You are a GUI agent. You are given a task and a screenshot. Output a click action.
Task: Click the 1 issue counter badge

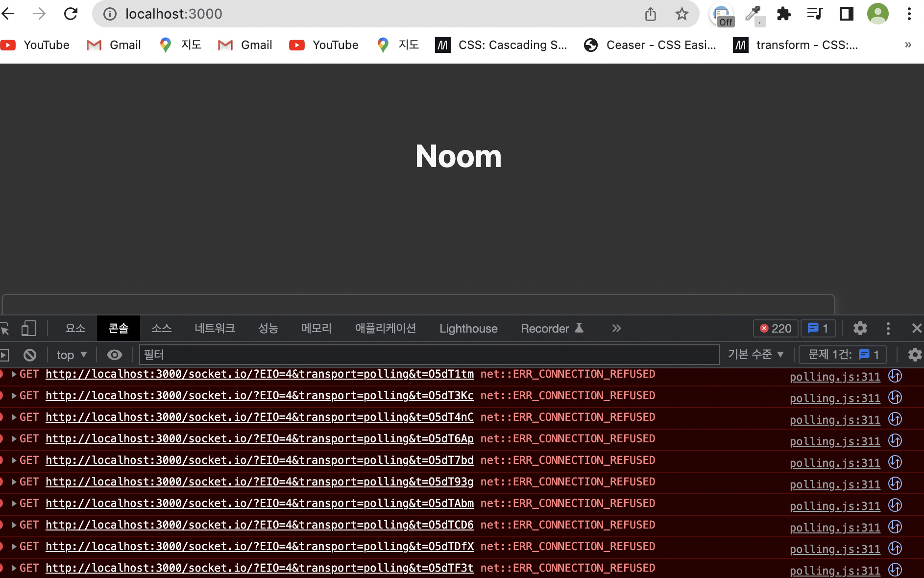[x=818, y=328]
